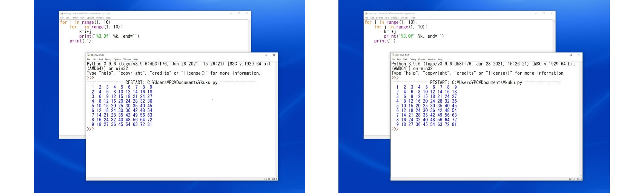This screenshot has width=644, height=193.
Task: Click the RESTART line in right-copy IDLE Shell
Action: (x=476, y=83)
